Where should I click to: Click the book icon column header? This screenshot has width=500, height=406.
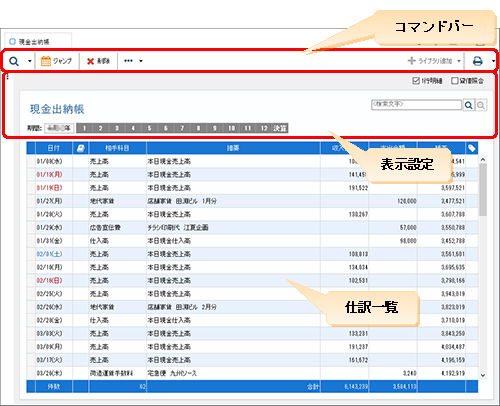[x=81, y=148]
